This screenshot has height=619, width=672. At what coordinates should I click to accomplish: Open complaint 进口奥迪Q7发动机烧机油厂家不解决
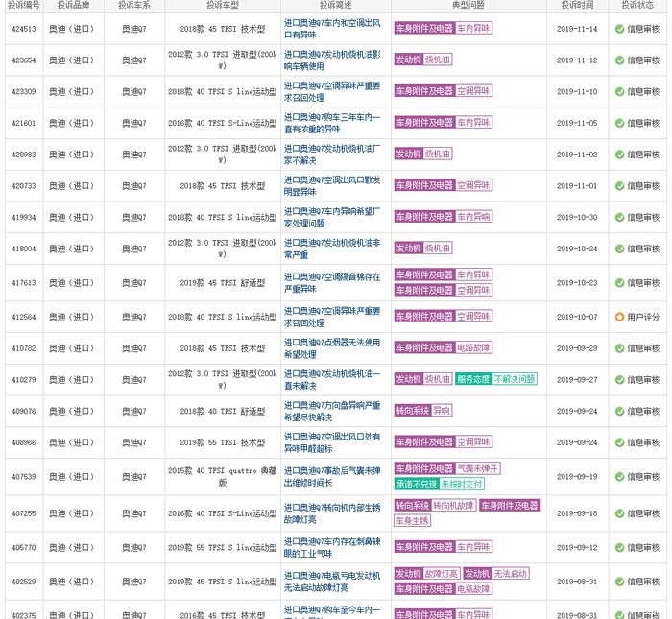pos(332,155)
